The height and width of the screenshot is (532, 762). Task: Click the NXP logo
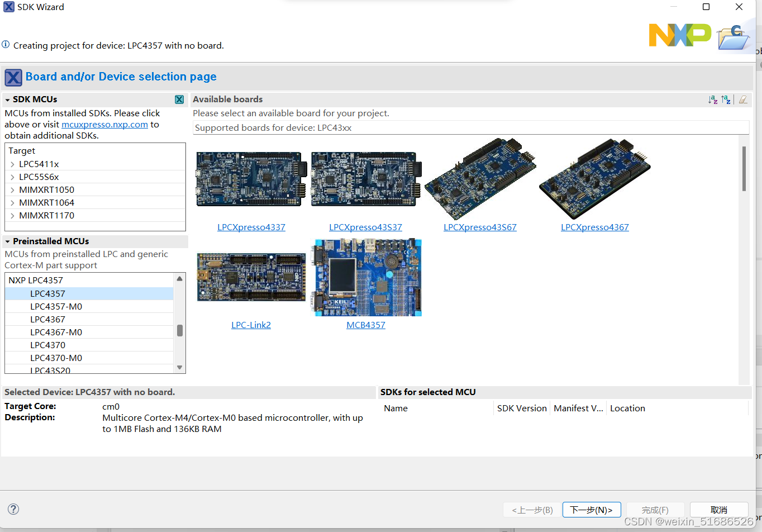click(x=679, y=35)
